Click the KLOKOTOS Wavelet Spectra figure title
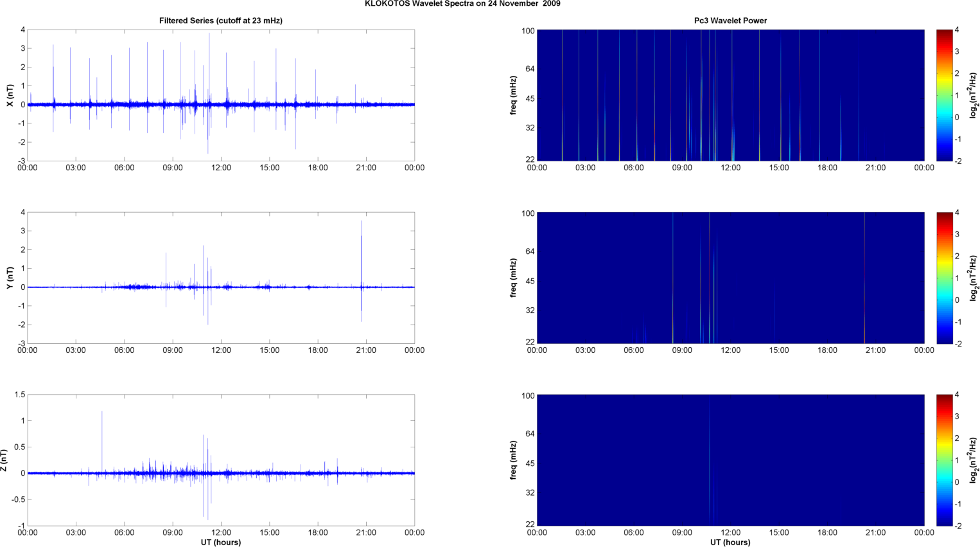The width and height of the screenshot is (980, 547). point(462,4)
